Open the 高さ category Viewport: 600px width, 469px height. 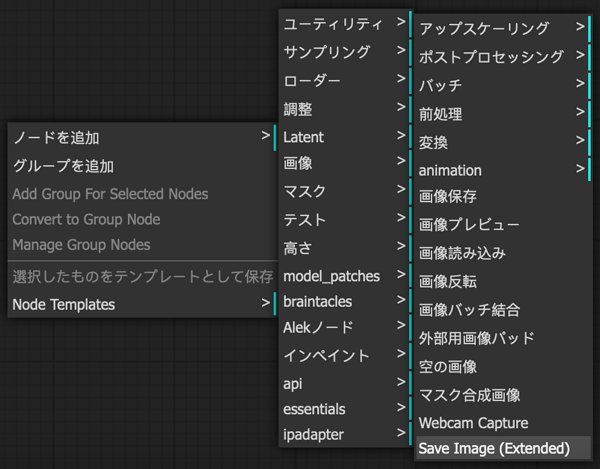click(x=346, y=248)
